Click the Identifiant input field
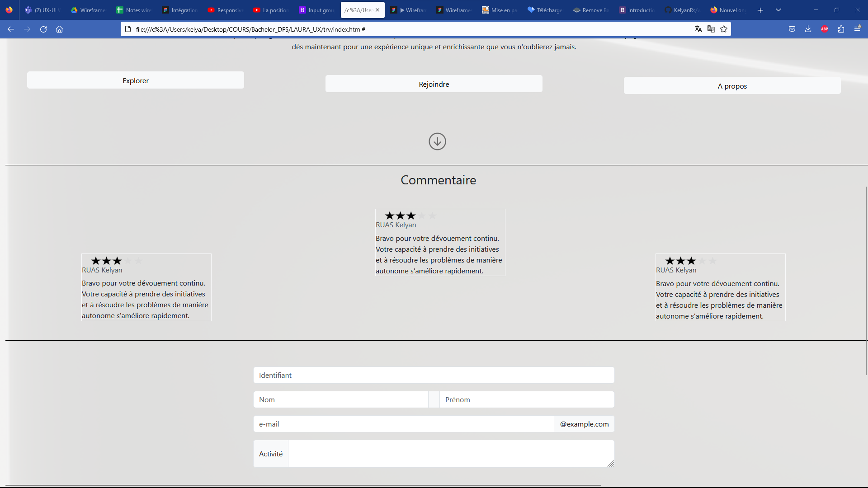Image resolution: width=868 pixels, height=488 pixels. click(434, 375)
